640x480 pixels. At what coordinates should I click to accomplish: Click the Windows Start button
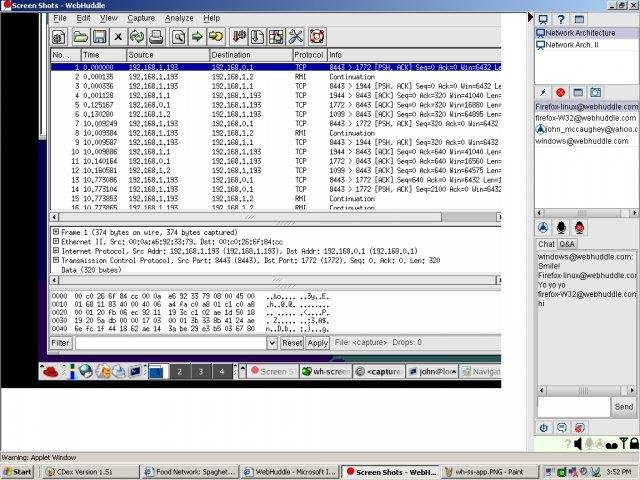click(x=18, y=472)
